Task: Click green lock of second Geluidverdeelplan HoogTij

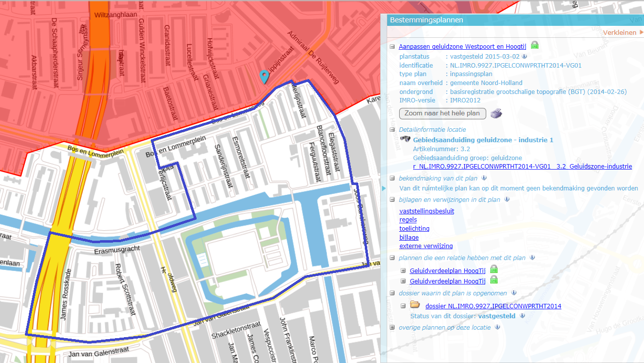Action: [494, 281]
